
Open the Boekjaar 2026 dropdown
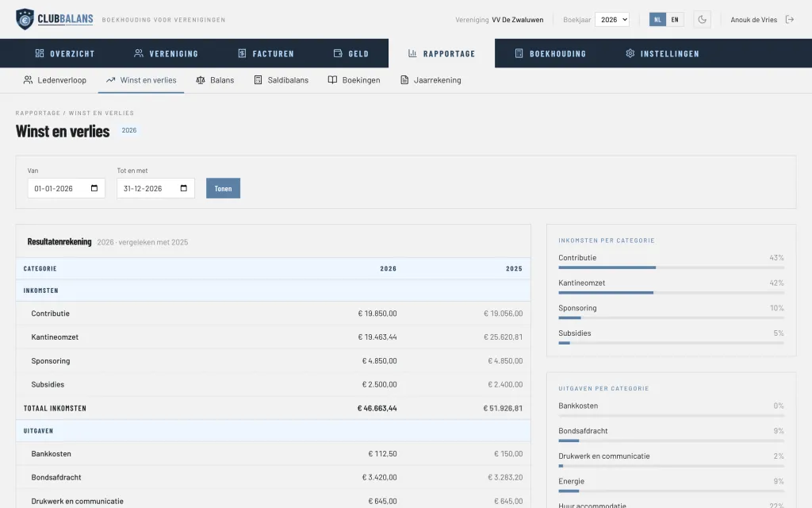(612, 20)
